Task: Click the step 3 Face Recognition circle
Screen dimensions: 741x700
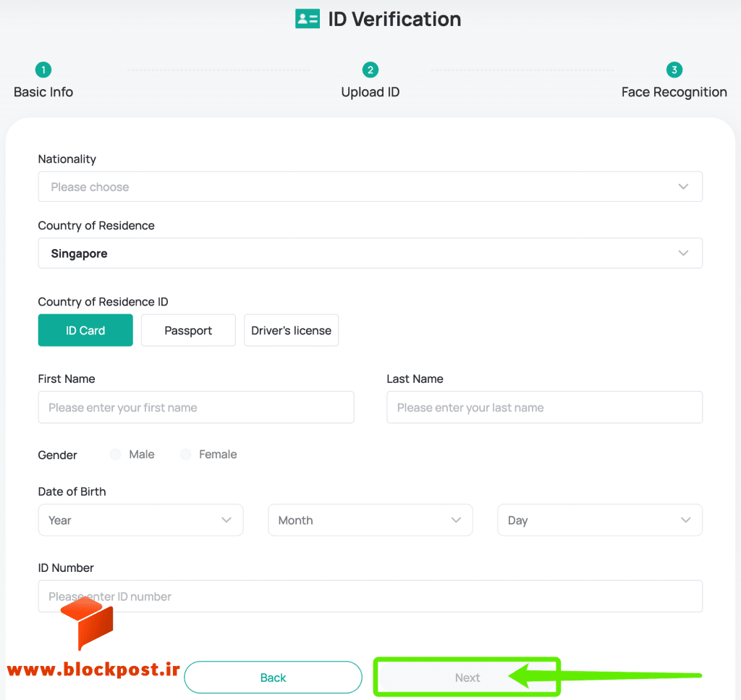Action: pyautogui.click(x=674, y=70)
